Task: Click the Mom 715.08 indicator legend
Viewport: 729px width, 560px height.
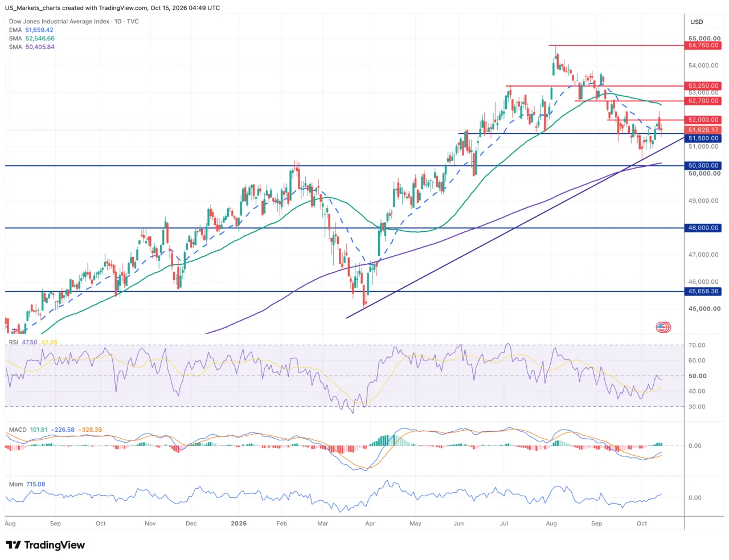Action: pyautogui.click(x=27, y=484)
